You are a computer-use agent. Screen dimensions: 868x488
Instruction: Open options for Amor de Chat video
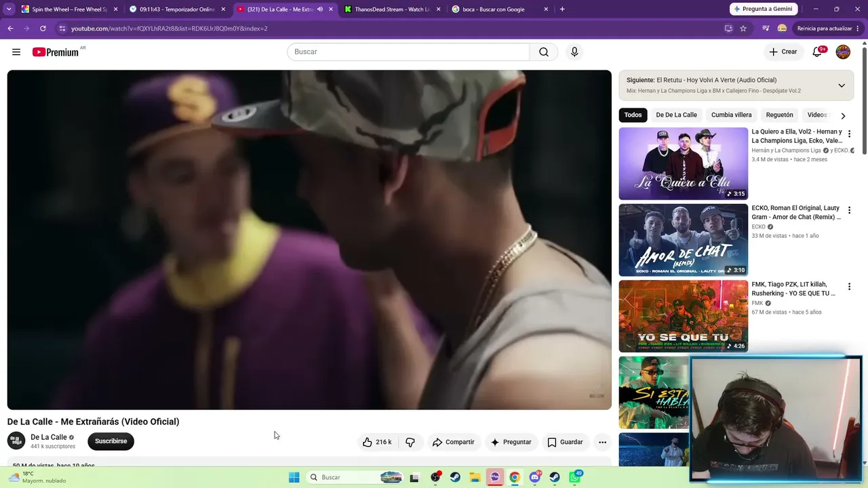[849, 210]
